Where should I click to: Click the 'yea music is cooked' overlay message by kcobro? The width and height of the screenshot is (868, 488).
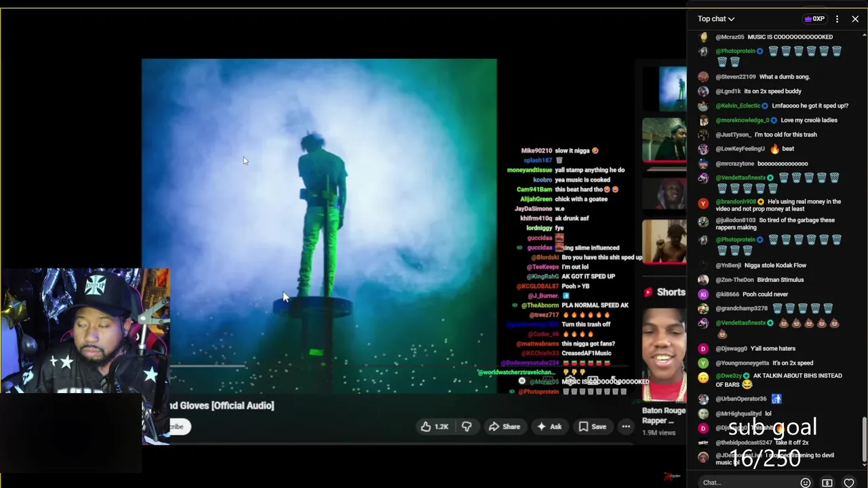tap(583, 180)
